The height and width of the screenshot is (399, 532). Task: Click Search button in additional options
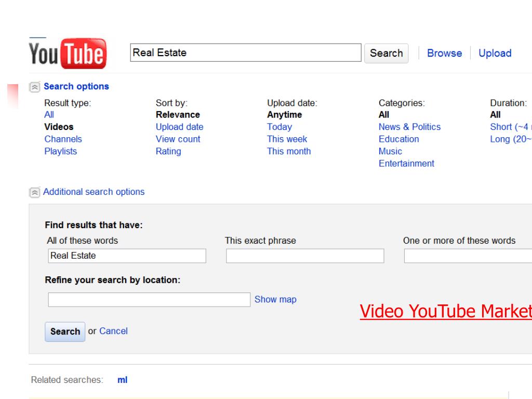65,331
